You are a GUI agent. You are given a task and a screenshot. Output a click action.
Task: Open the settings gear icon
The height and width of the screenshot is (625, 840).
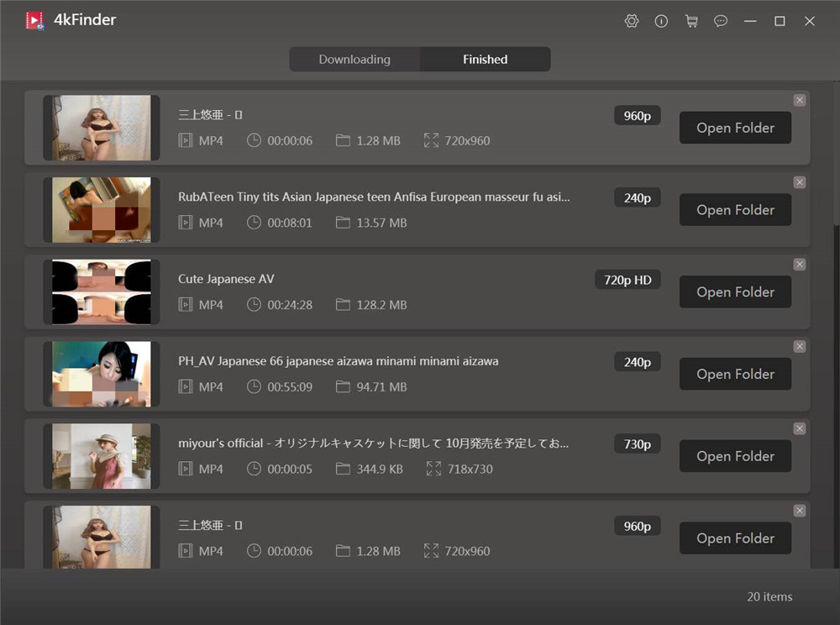632,21
